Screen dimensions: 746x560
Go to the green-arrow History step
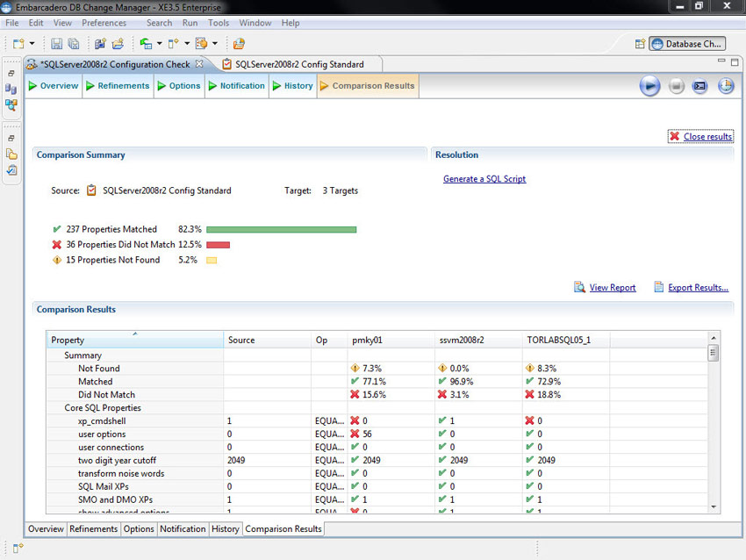pos(293,86)
